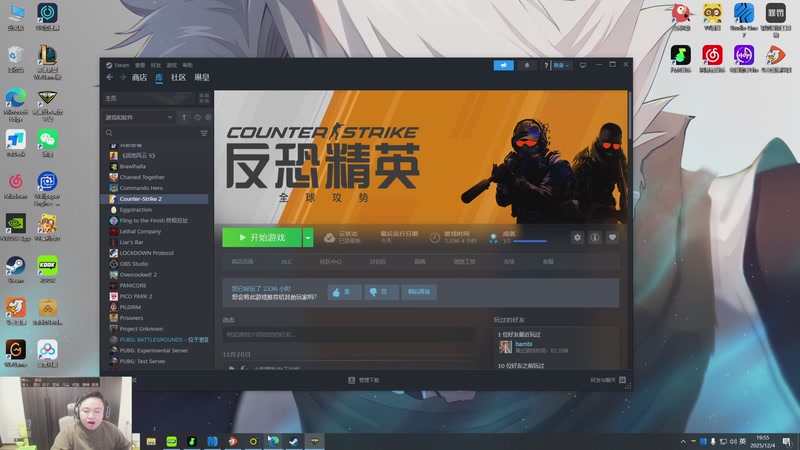Open the Steam announcements megaphone button
This screenshot has height=450, width=800.
click(x=504, y=65)
